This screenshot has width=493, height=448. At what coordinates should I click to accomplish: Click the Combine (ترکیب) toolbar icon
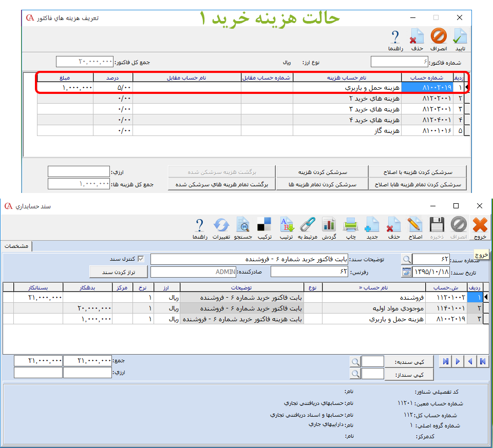[264, 228]
